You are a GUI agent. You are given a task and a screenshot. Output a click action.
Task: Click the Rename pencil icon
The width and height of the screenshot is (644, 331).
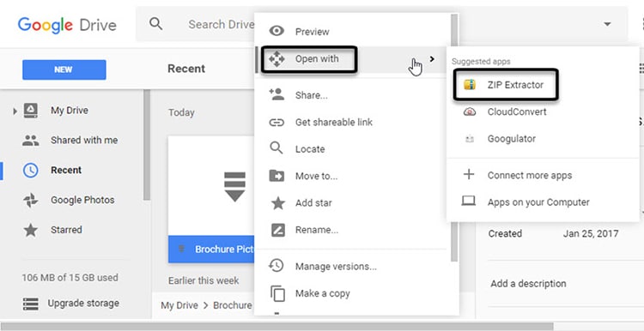(x=277, y=230)
